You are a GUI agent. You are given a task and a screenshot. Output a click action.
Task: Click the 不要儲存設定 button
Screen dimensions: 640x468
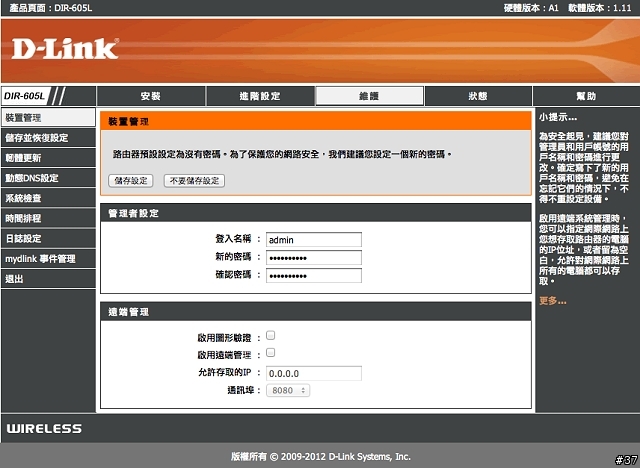194,181
